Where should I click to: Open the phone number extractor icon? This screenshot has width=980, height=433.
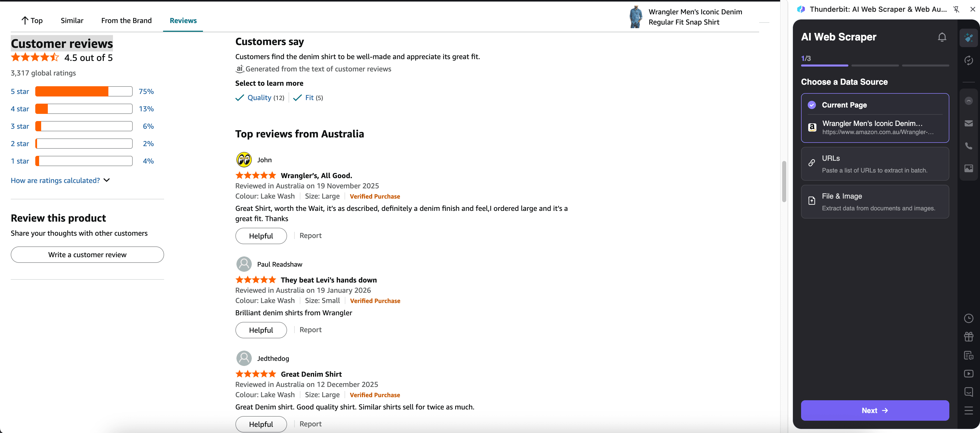pos(968,146)
